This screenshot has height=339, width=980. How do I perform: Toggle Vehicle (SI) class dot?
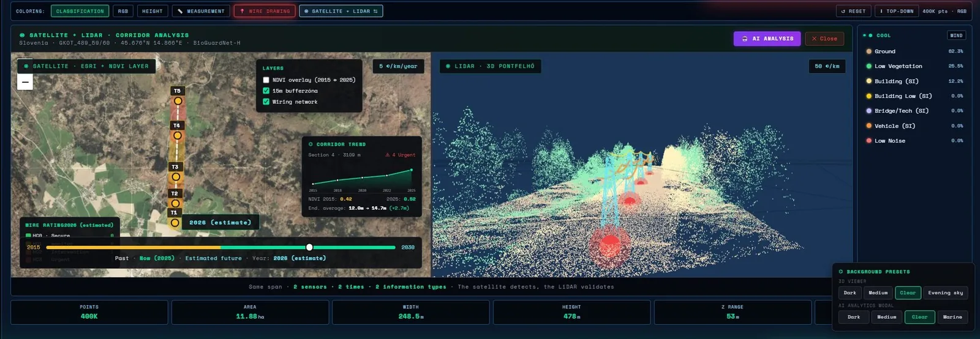point(869,125)
